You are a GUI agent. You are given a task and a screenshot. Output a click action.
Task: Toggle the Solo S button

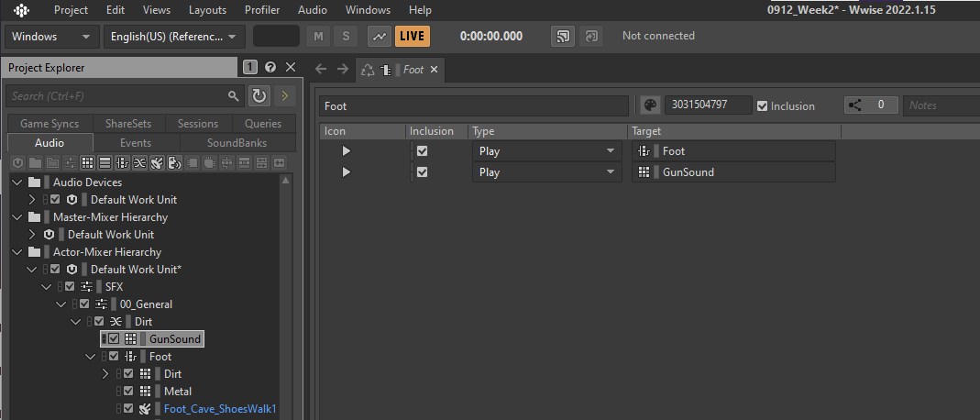346,37
